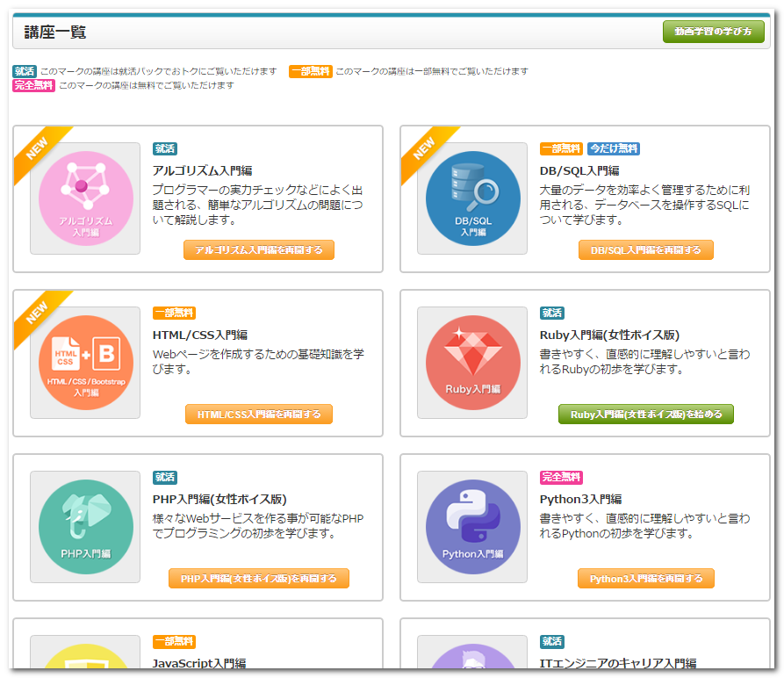The width and height of the screenshot is (784, 678).
Task: Click the 就活 badge on Ruby入門編
Action: point(552,313)
